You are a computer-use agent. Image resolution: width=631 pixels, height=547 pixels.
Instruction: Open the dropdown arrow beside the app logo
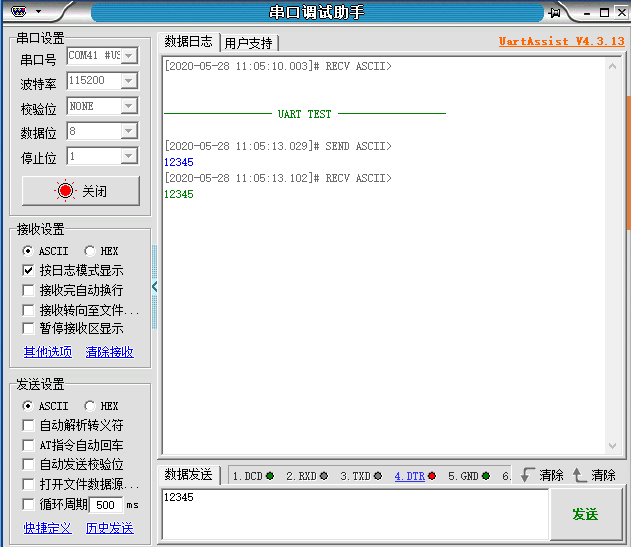coord(39,11)
